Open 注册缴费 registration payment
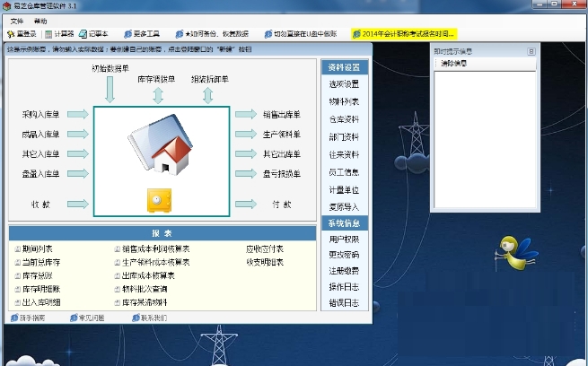The width and height of the screenshot is (588, 366). 344,271
